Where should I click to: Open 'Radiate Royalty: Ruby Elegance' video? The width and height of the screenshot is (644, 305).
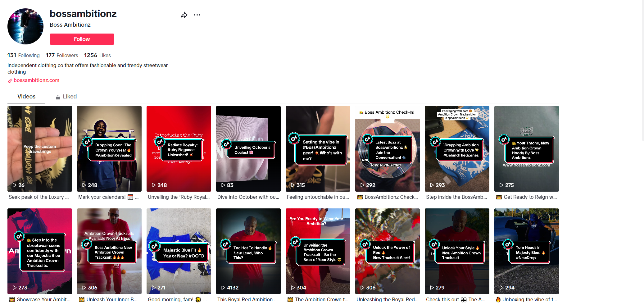tap(179, 149)
